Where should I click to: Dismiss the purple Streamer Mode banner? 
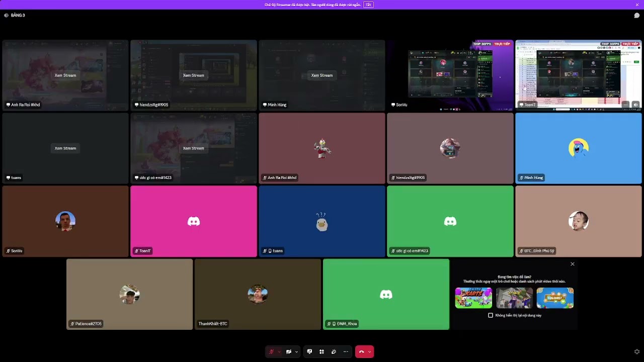(637, 5)
